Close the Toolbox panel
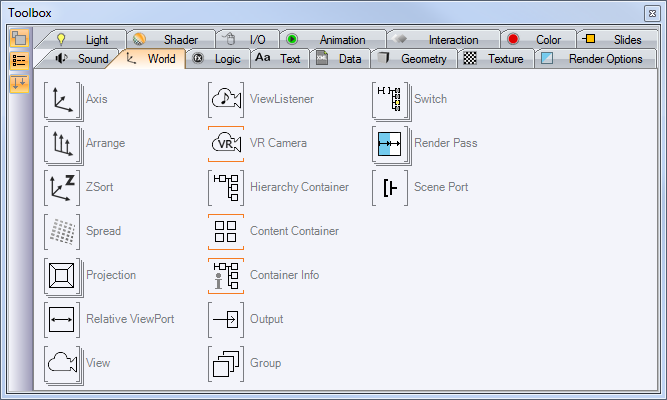667x400 pixels. click(653, 12)
